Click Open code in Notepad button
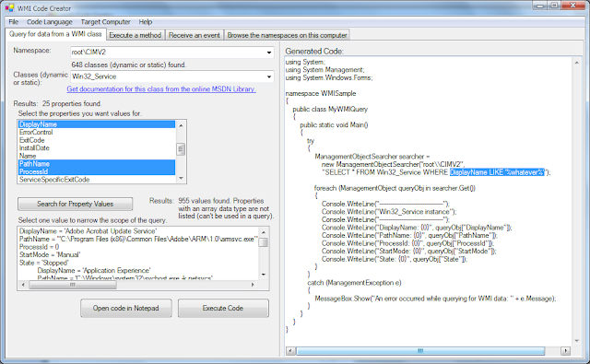 [x=126, y=308]
